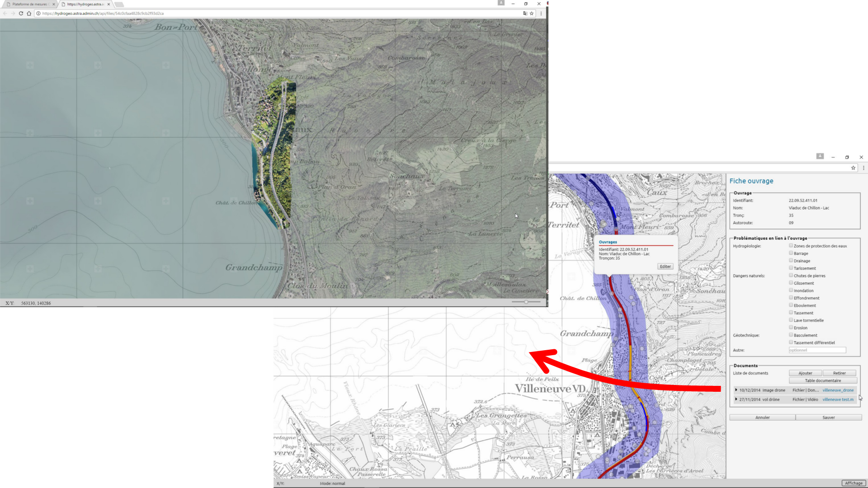Open the front browser's three-dot menu
This screenshot has height=488, width=868.
coord(541,14)
